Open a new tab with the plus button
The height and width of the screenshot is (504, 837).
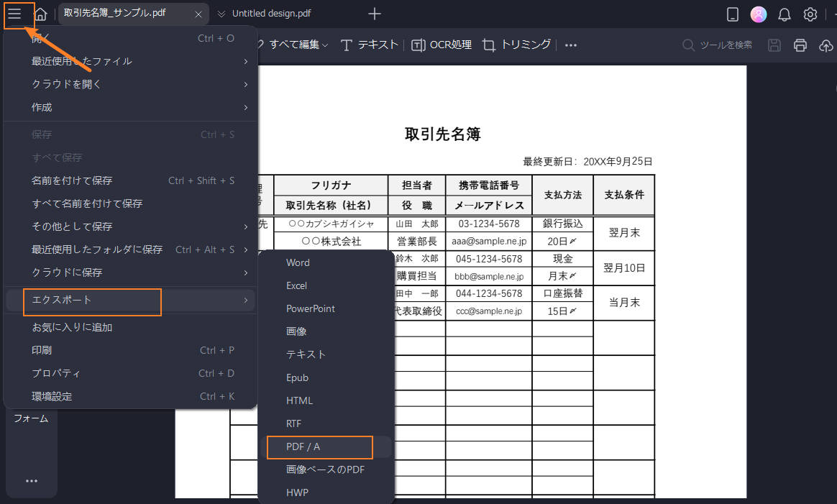click(x=374, y=13)
